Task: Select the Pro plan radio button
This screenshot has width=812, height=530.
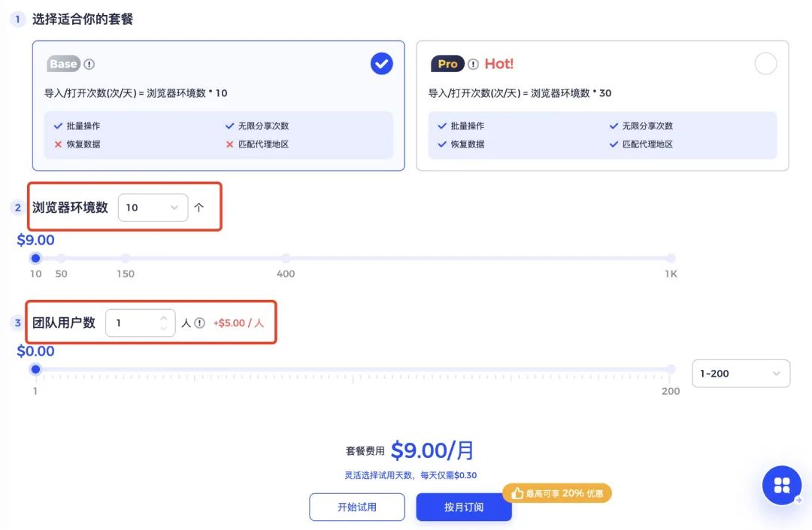Action: tap(765, 64)
